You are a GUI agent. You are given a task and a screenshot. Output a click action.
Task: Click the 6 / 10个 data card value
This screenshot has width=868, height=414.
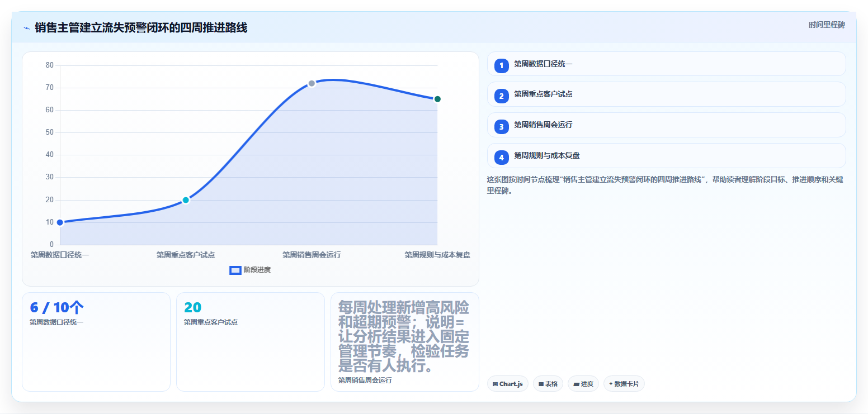57,307
